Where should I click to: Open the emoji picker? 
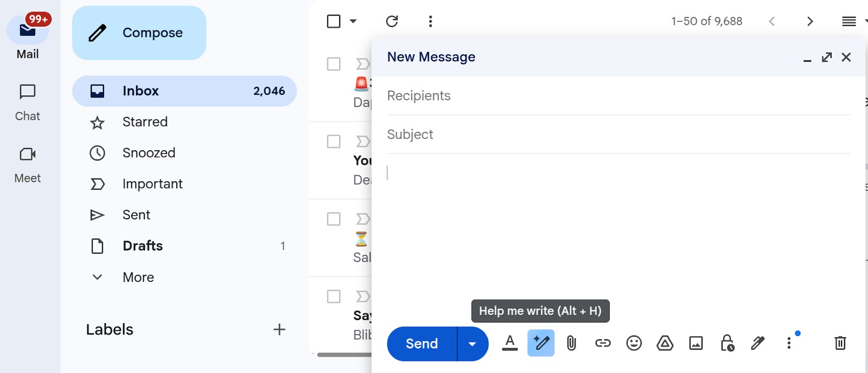(634, 343)
